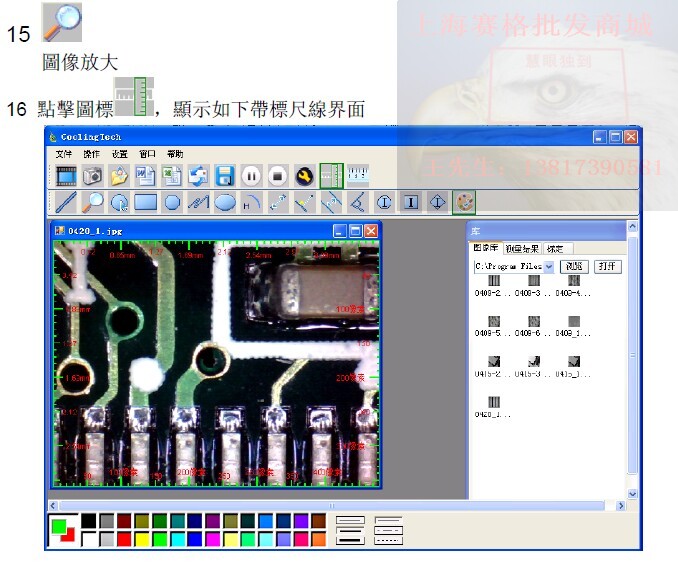Pick the brown color swatch
The width and height of the screenshot is (678, 567).
click(x=319, y=521)
